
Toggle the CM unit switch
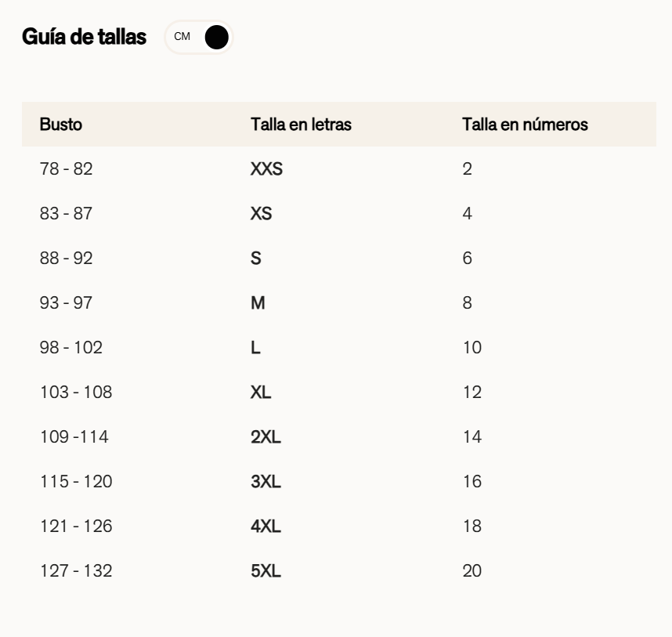click(200, 37)
